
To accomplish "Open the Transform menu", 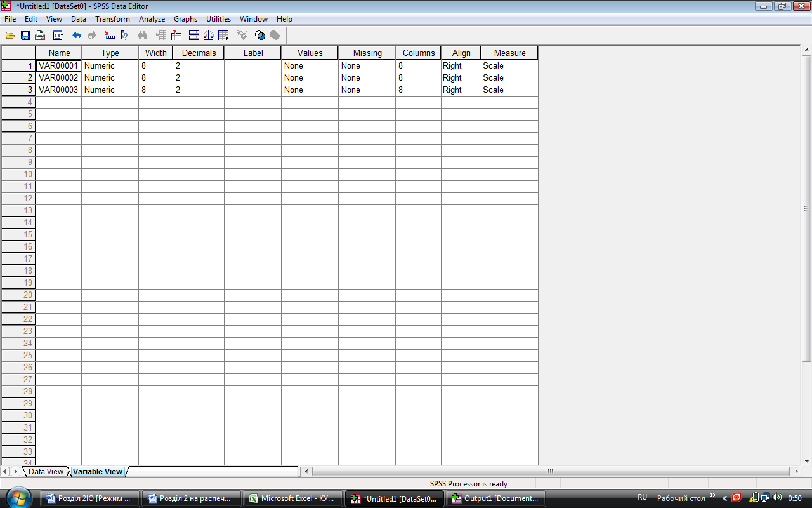I will point(112,19).
